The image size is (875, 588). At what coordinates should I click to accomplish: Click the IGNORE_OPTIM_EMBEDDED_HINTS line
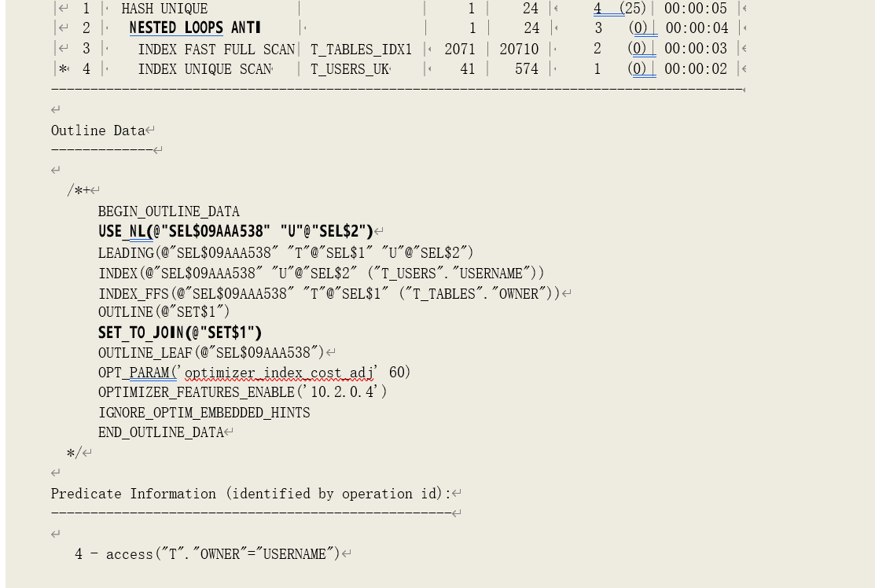pyautogui.click(x=204, y=412)
